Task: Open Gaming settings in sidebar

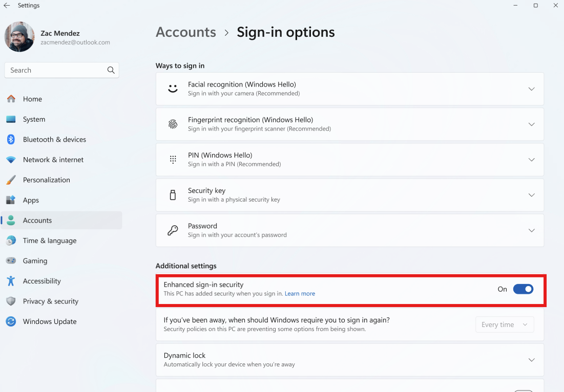Action: coord(35,261)
